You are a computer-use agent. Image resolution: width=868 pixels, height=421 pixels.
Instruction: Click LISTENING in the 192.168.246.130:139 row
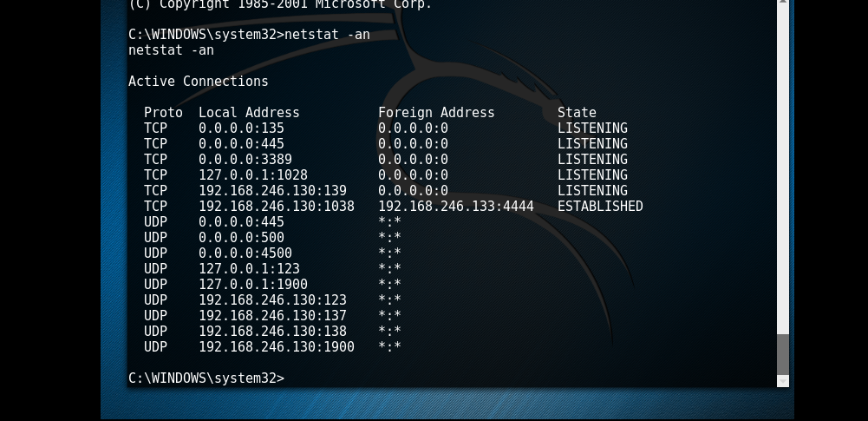pos(592,191)
